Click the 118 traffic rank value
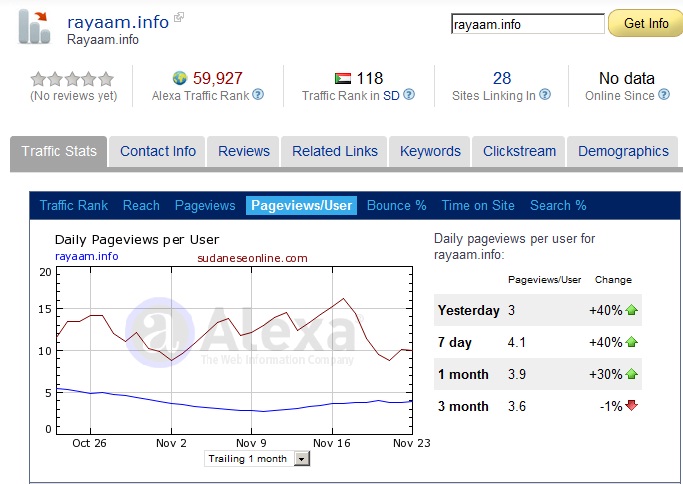The image size is (683, 484). click(369, 78)
